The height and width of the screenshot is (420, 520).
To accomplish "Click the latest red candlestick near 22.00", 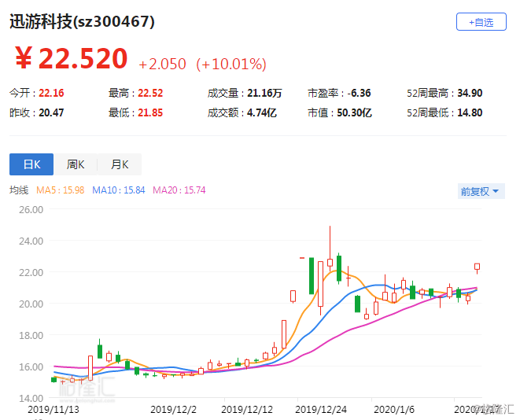I will point(478,267).
